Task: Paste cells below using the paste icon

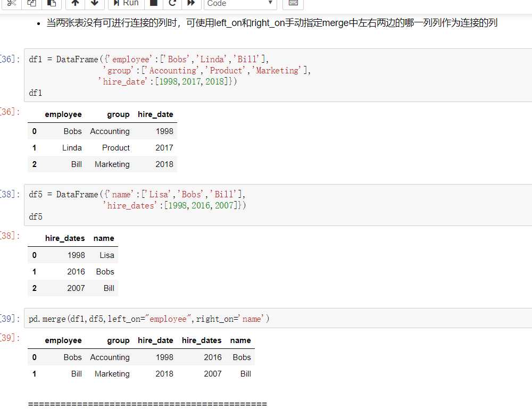Action: coord(52,3)
